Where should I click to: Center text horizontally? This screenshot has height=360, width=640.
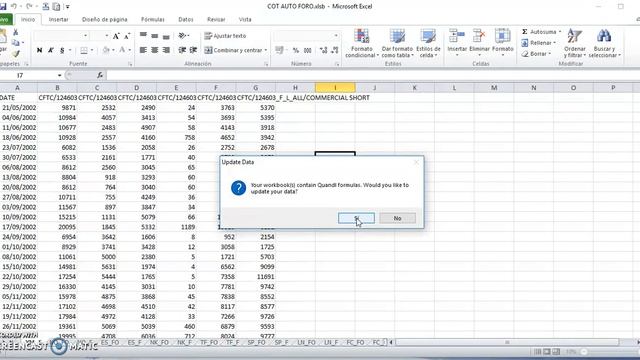click(x=154, y=50)
